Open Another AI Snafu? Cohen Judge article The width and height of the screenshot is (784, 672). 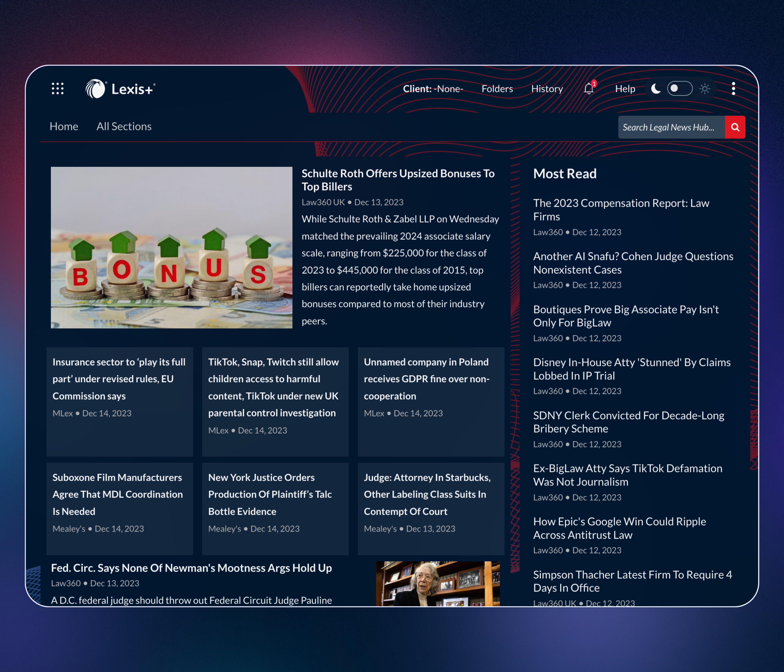click(x=633, y=263)
